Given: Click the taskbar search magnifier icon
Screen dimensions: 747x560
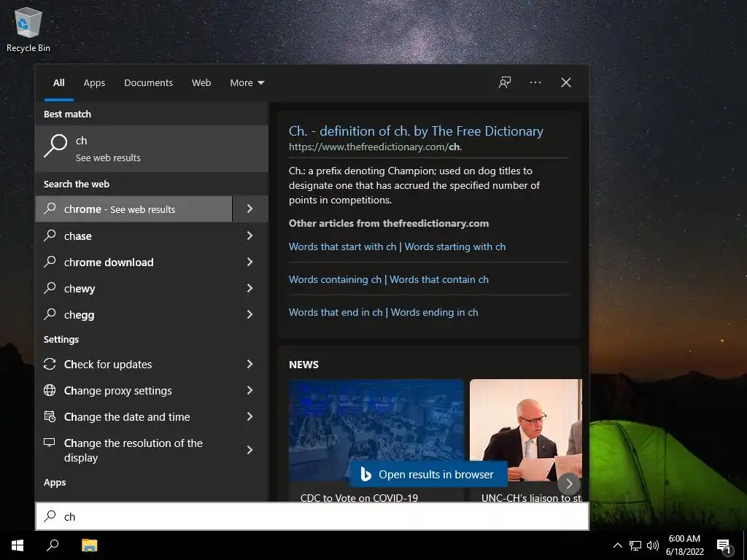Looking at the screenshot, I should [53, 545].
